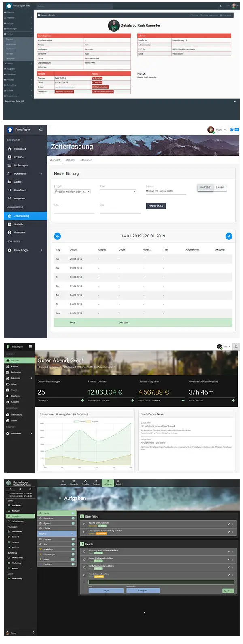Collapse the sidebar with the PentaPaper menu icon
243x644 pixels.
(x=40, y=130)
